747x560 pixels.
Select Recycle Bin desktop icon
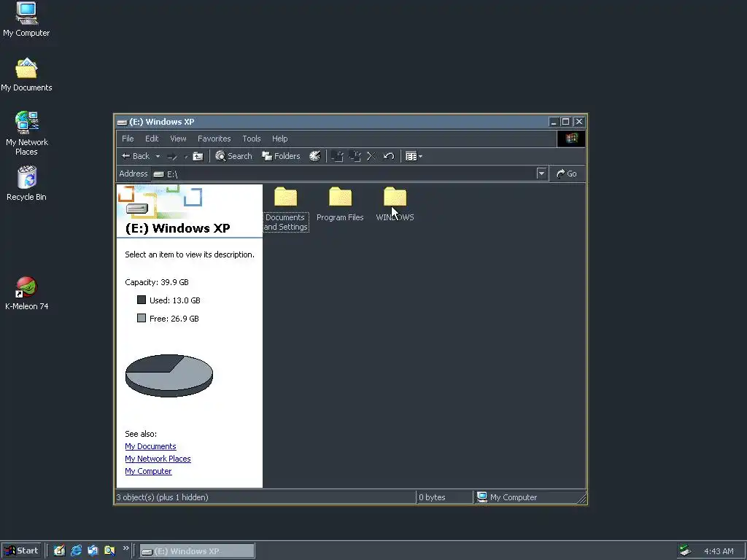point(27,183)
